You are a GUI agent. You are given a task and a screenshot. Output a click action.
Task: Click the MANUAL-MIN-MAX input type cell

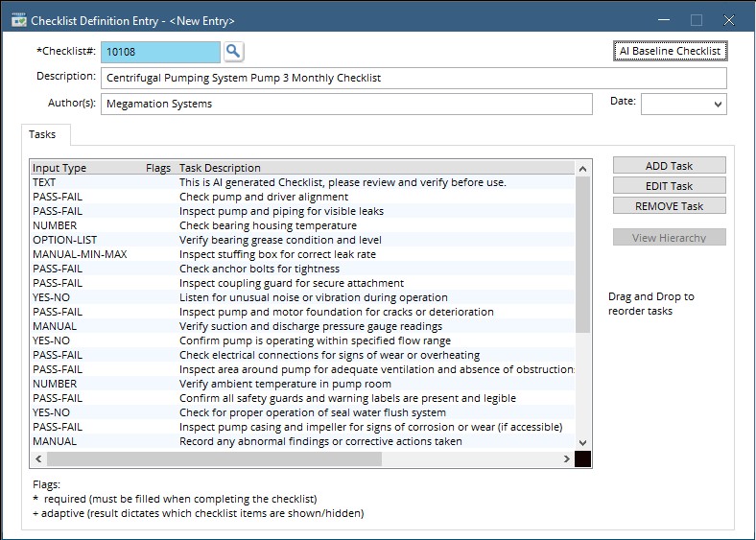(x=80, y=254)
